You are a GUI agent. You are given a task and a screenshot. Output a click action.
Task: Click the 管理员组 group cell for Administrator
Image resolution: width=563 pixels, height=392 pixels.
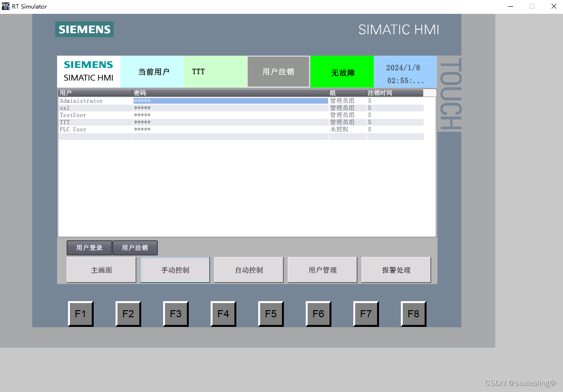point(348,101)
